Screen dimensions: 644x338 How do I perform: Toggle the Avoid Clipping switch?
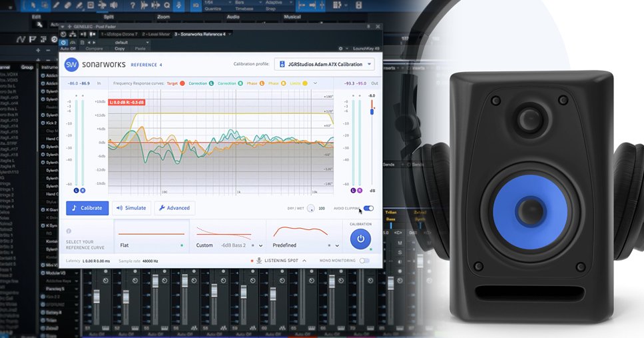click(368, 208)
